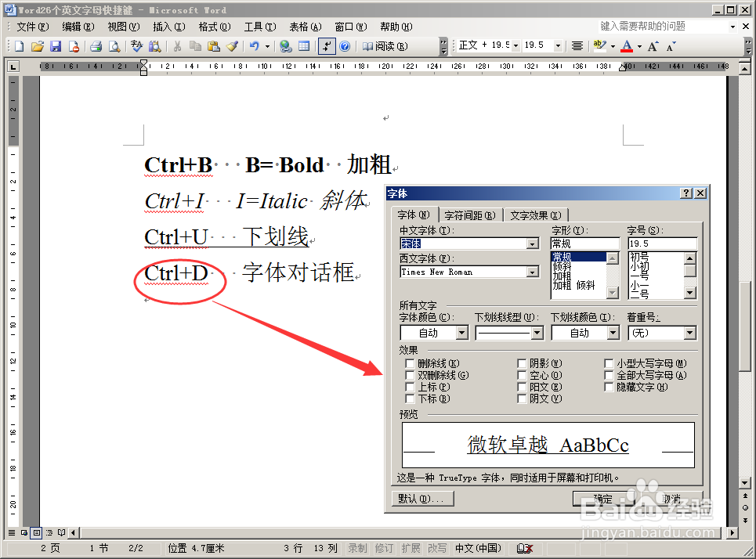Click the spelling status book icon in status bar

coord(524,548)
